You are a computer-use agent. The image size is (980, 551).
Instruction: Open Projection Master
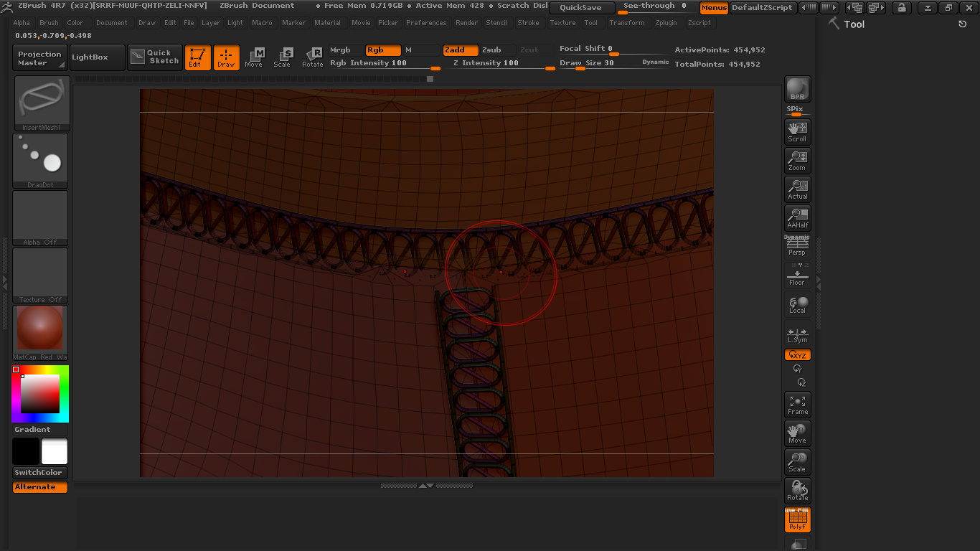[x=40, y=57]
